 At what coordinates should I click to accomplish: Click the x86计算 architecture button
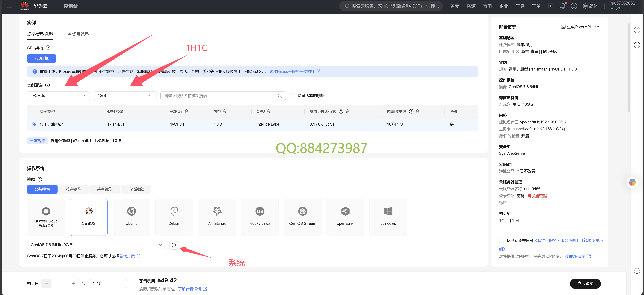41,58
